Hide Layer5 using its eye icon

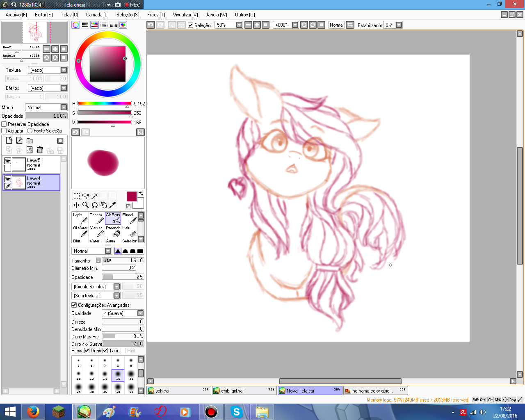coord(7,161)
